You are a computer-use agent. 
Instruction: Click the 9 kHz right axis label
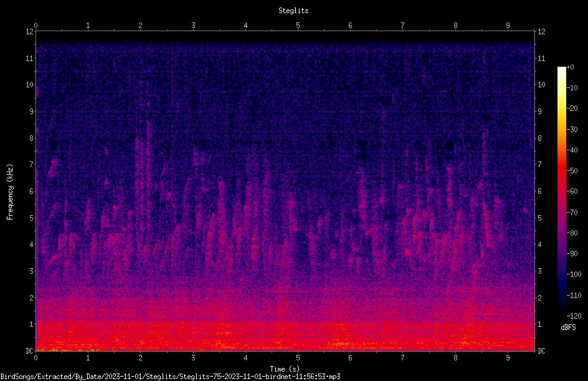539,111
